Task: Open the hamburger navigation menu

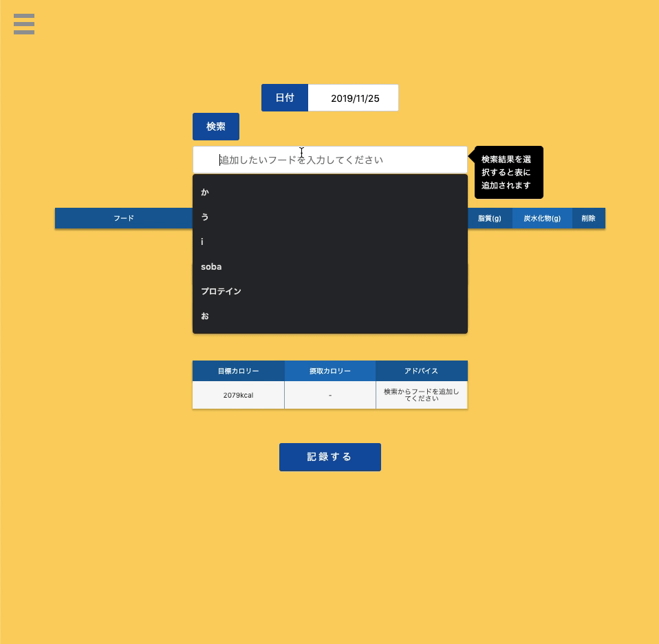Action: click(24, 24)
